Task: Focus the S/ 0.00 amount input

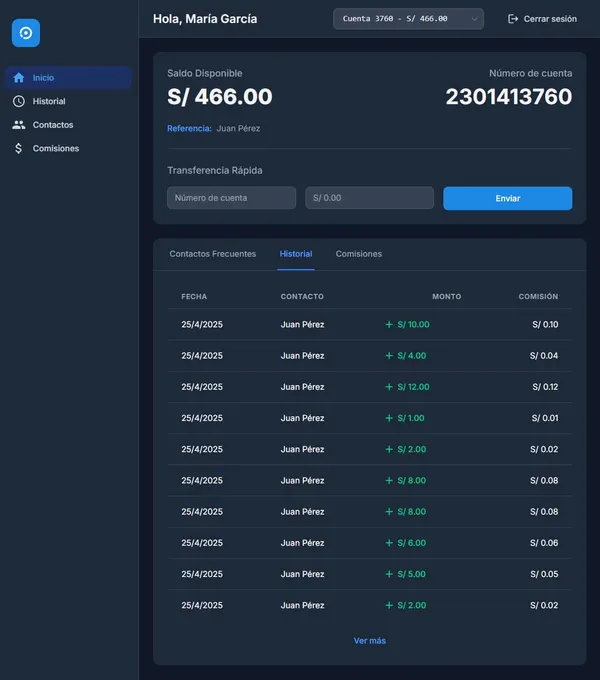Action: (369, 198)
